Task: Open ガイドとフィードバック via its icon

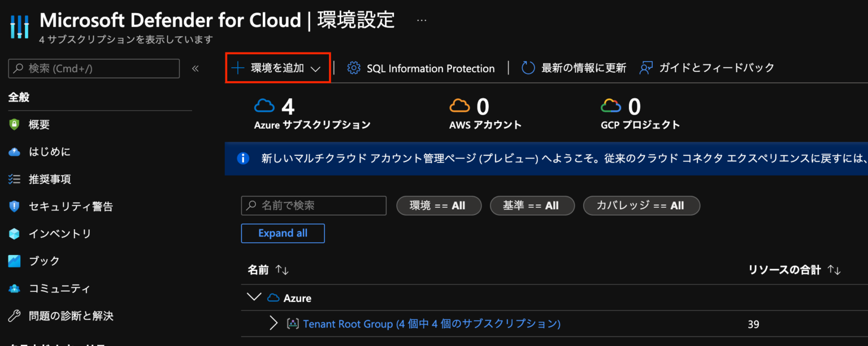Action: coord(646,67)
